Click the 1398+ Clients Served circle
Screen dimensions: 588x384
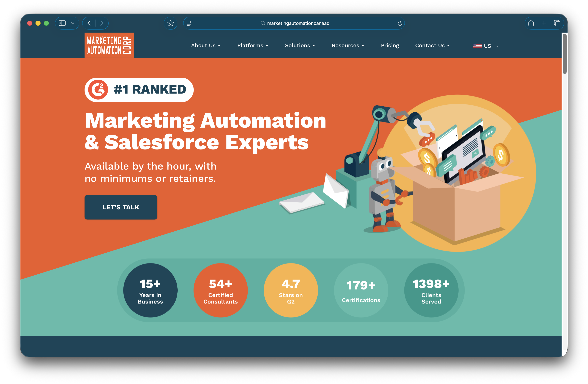point(431,290)
